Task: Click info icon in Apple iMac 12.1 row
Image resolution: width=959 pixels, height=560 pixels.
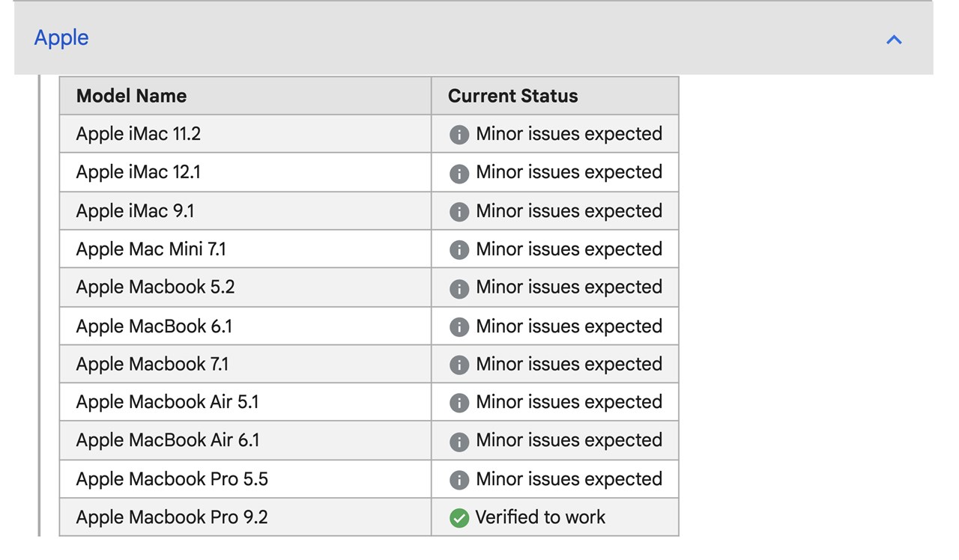Action: (x=459, y=173)
